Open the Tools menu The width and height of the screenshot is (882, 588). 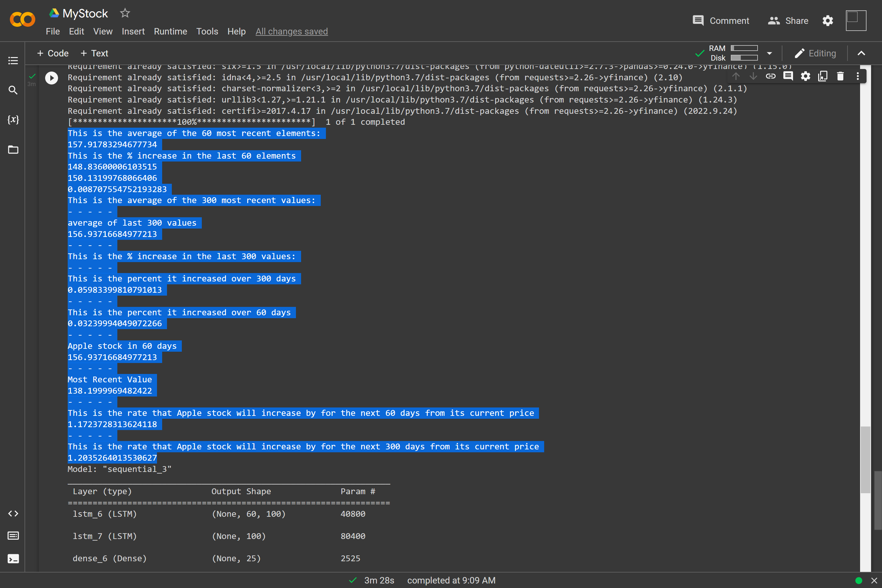point(207,32)
